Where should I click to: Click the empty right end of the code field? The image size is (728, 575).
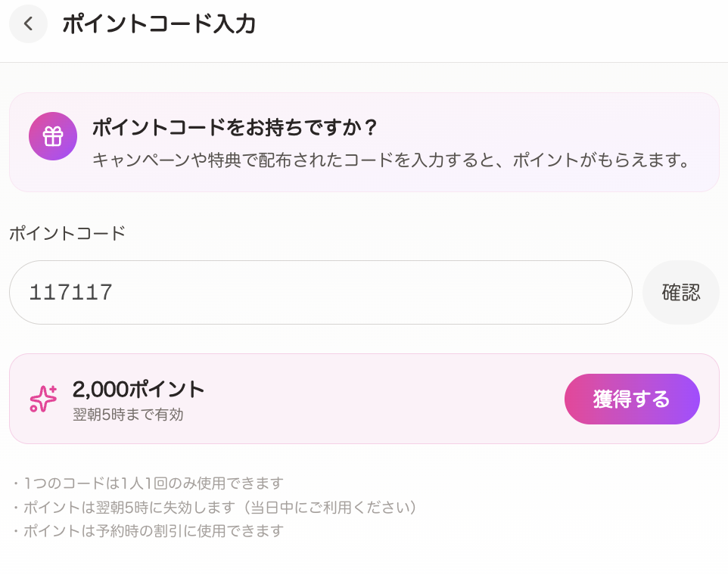click(590, 293)
